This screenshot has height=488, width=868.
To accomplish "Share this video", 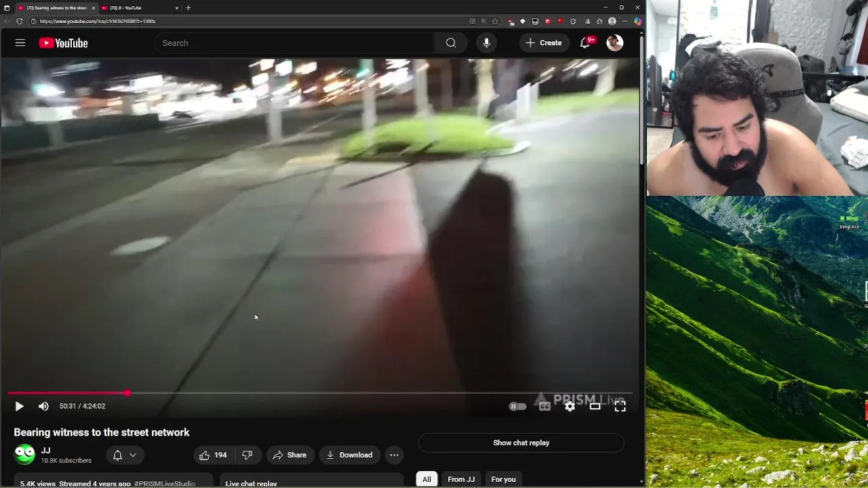I will (x=290, y=455).
